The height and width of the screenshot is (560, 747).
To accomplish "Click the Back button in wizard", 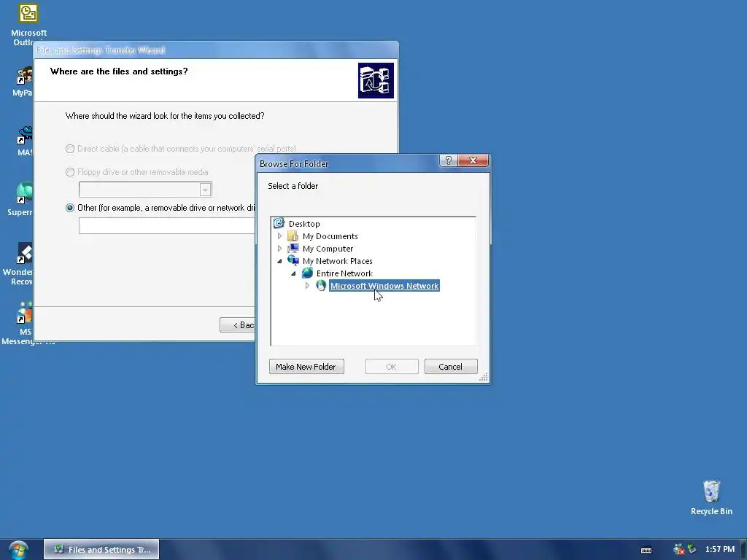I will pyautogui.click(x=238, y=324).
